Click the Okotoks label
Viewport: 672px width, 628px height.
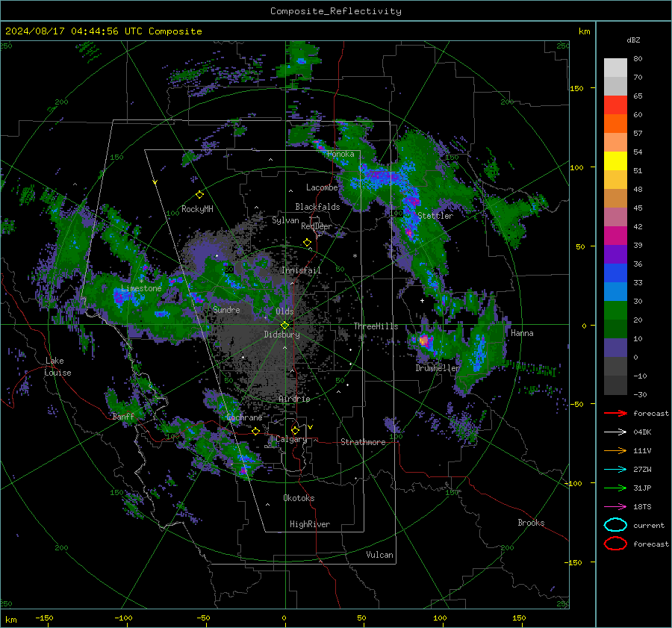coord(299,498)
